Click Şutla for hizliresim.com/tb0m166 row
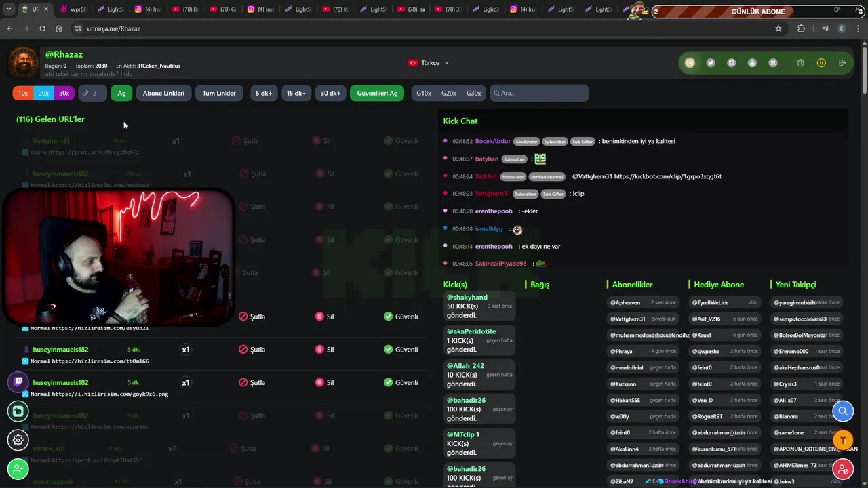Image resolution: width=868 pixels, height=488 pixels. pyautogui.click(x=252, y=350)
